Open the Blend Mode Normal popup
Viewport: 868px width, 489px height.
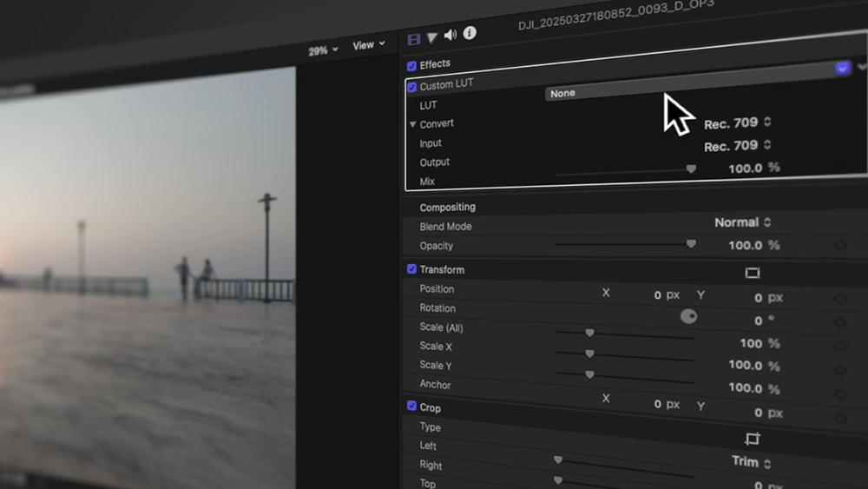[x=742, y=222]
